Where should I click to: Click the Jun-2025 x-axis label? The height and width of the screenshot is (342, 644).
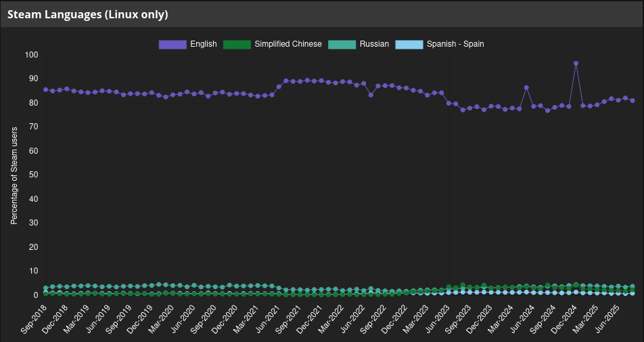[x=607, y=320]
